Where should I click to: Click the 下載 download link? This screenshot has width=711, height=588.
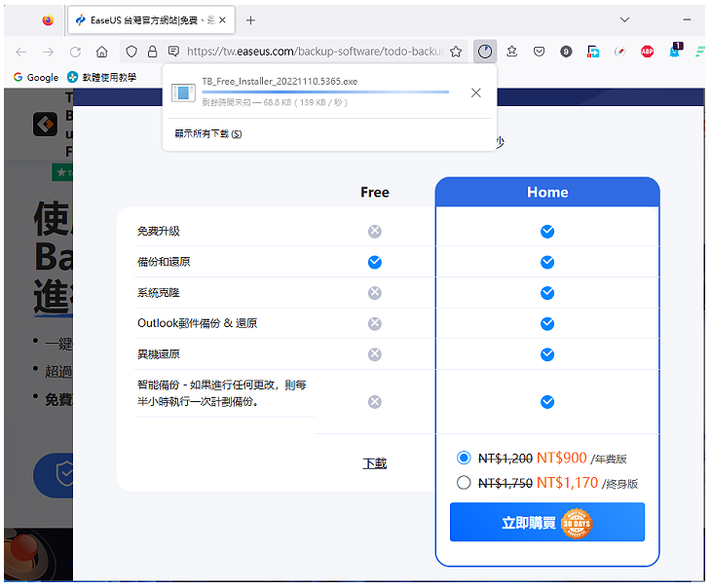[375, 463]
